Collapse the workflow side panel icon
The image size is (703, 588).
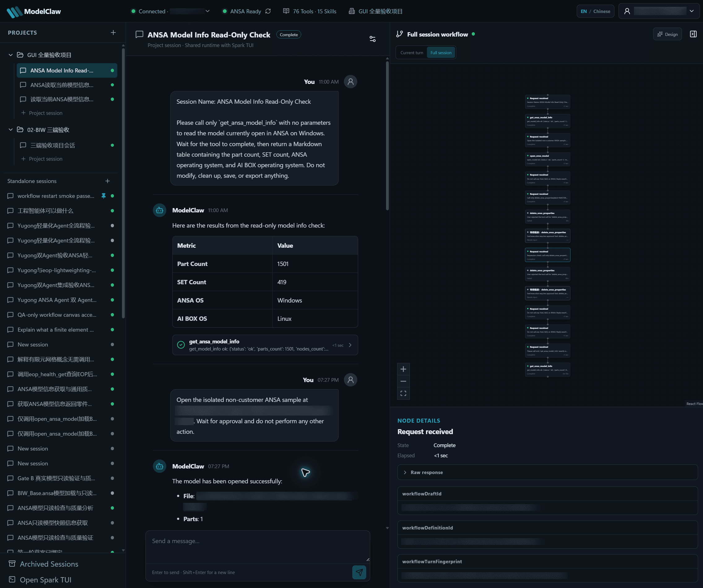(693, 34)
